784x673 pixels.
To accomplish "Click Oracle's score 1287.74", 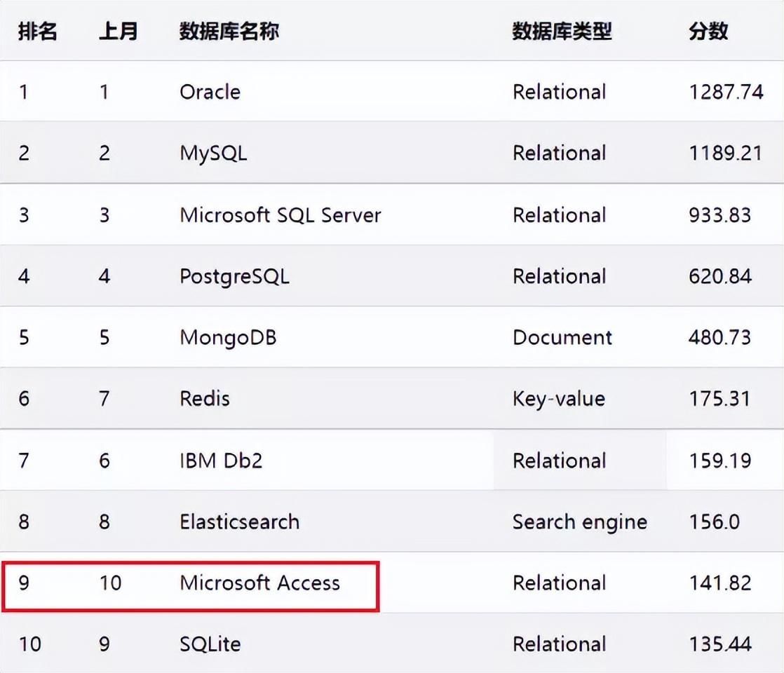I will click(x=726, y=92).
